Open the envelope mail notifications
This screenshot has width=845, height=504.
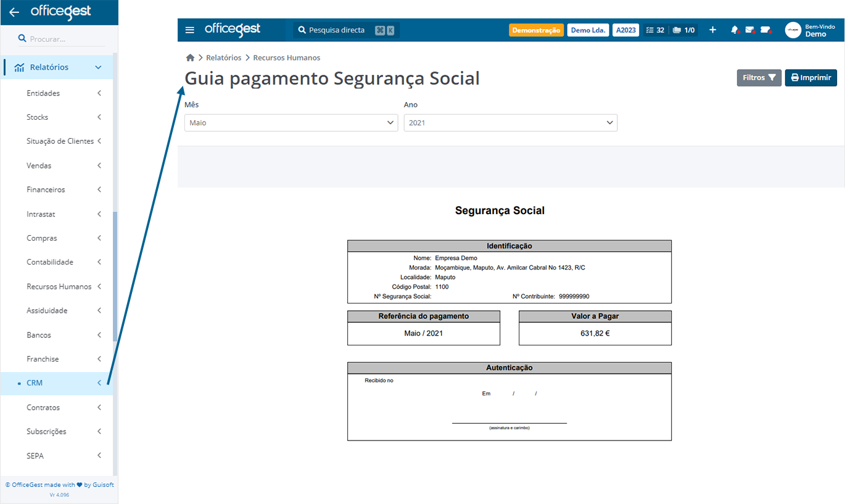pyautogui.click(x=750, y=30)
